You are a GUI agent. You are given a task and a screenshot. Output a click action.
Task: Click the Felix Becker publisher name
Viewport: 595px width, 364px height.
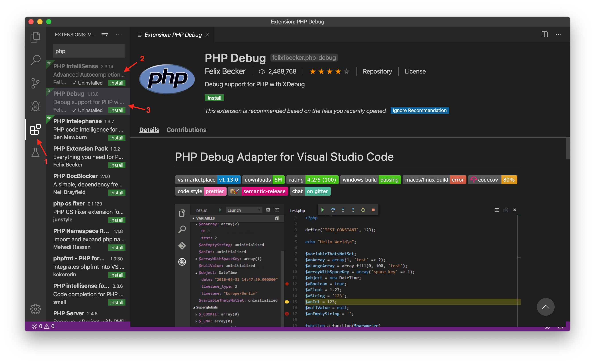(x=225, y=71)
